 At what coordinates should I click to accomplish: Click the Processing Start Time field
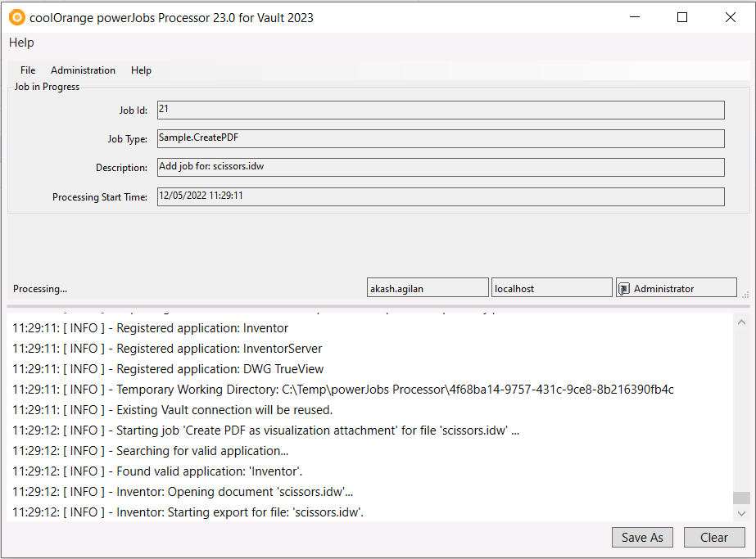(441, 196)
